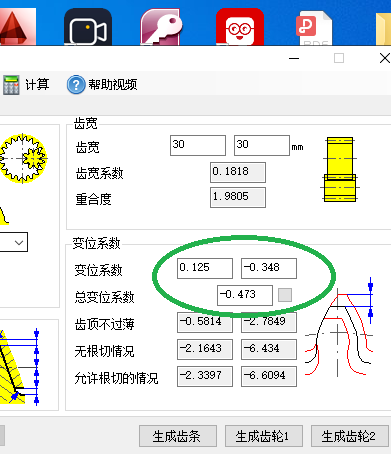
Task: Open the red glasses-face desktop app
Action: pos(240,27)
